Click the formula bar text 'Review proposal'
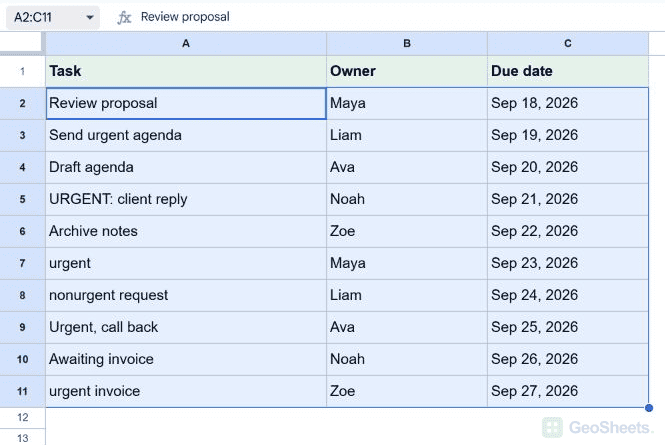The width and height of the screenshot is (665, 445). [x=185, y=17]
